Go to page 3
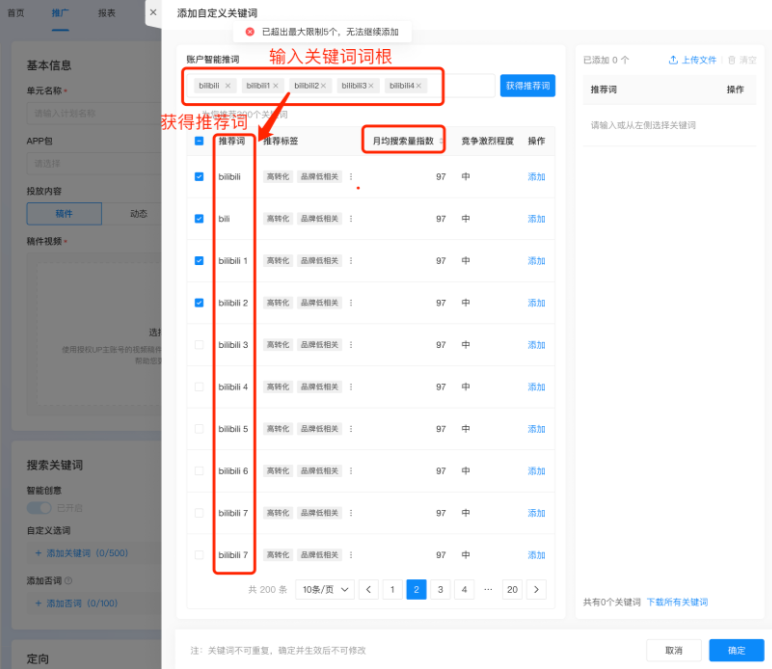 coord(440,589)
